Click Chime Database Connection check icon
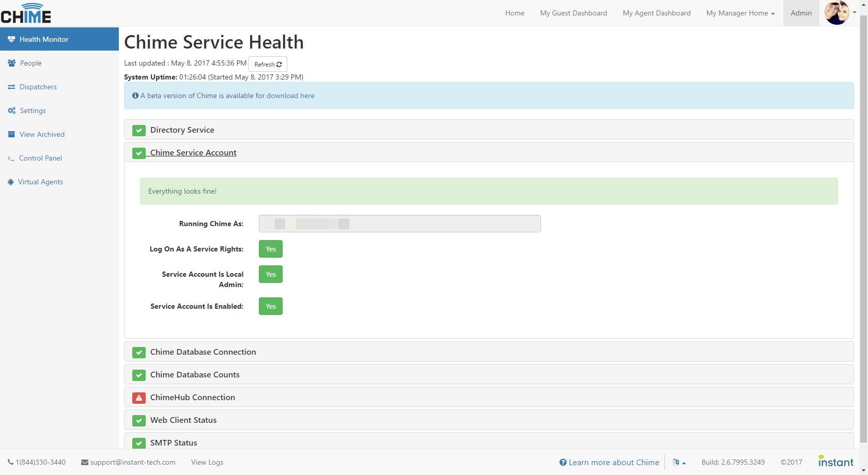Viewport: 868px width, 475px height. (139, 352)
